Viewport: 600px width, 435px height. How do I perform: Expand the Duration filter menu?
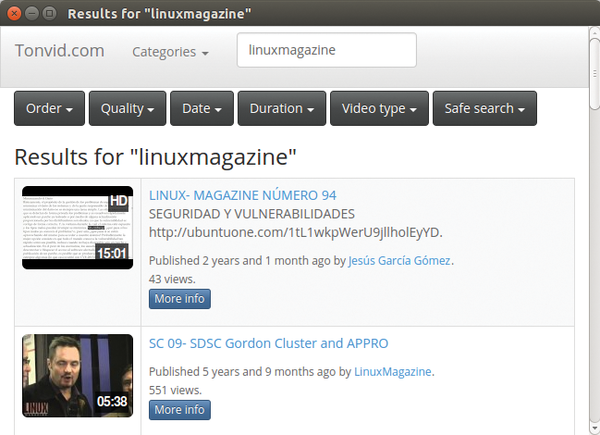tap(282, 108)
